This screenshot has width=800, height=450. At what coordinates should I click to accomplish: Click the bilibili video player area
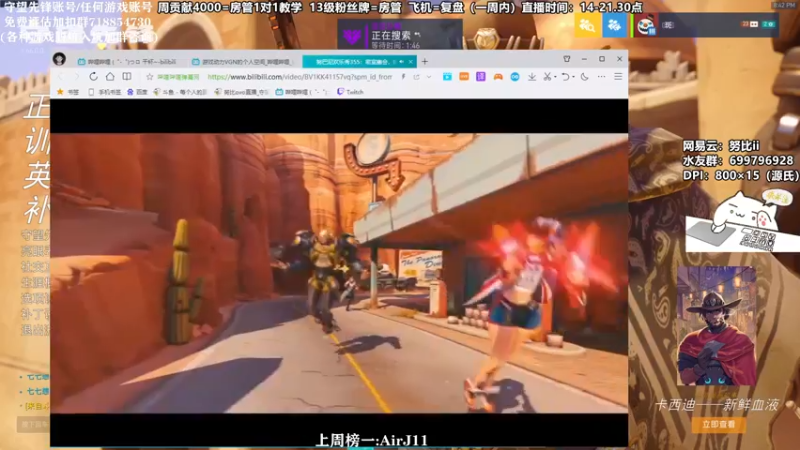pos(339,273)
